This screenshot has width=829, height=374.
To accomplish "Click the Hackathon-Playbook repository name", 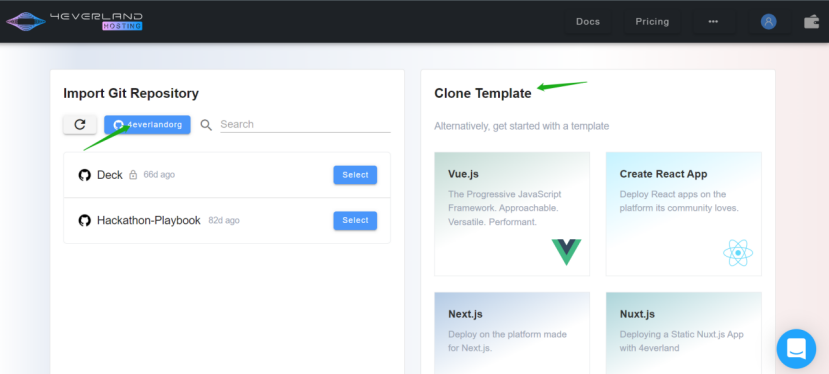I will (149, 221).
